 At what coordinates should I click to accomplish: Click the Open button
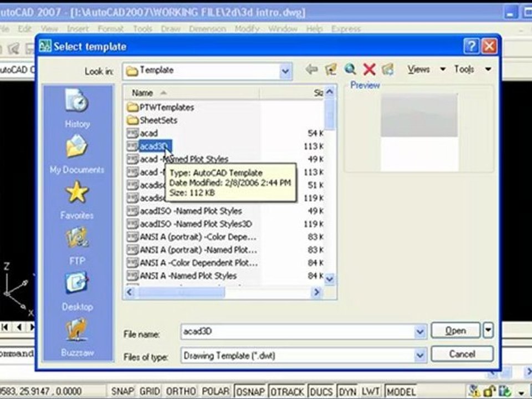click(x=456, y=330)
